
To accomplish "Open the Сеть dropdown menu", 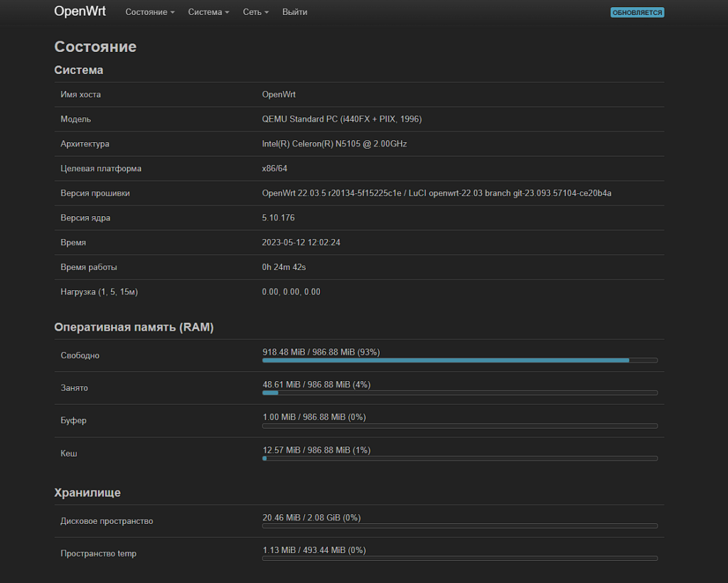I will (x=256, y=12).
